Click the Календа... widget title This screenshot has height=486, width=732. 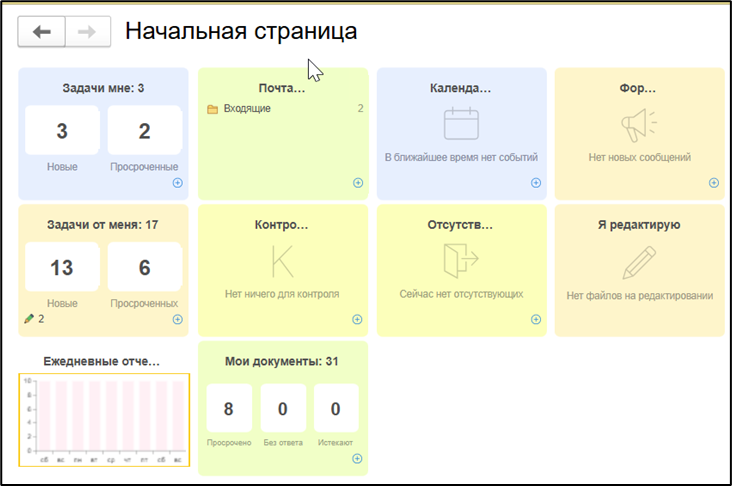point(460,88)
